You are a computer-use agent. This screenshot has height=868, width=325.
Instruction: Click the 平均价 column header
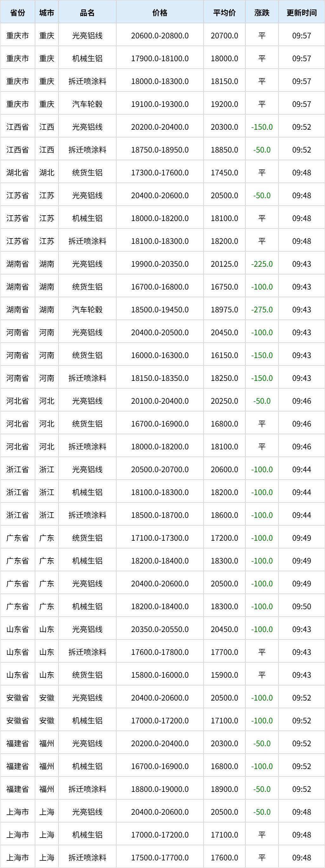click(224, 13)
